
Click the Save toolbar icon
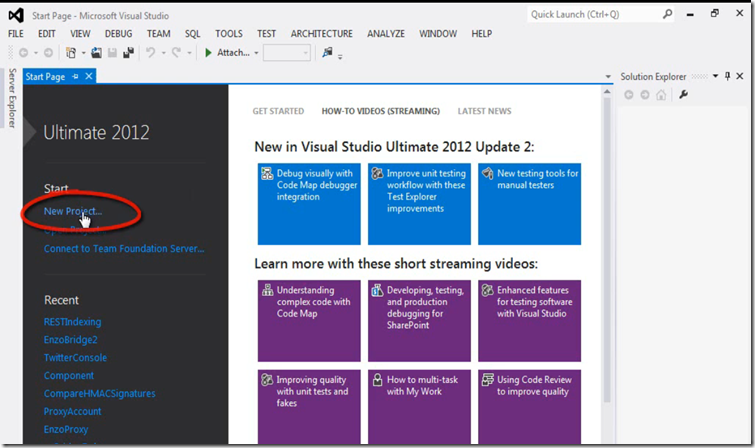coord(112,53)
